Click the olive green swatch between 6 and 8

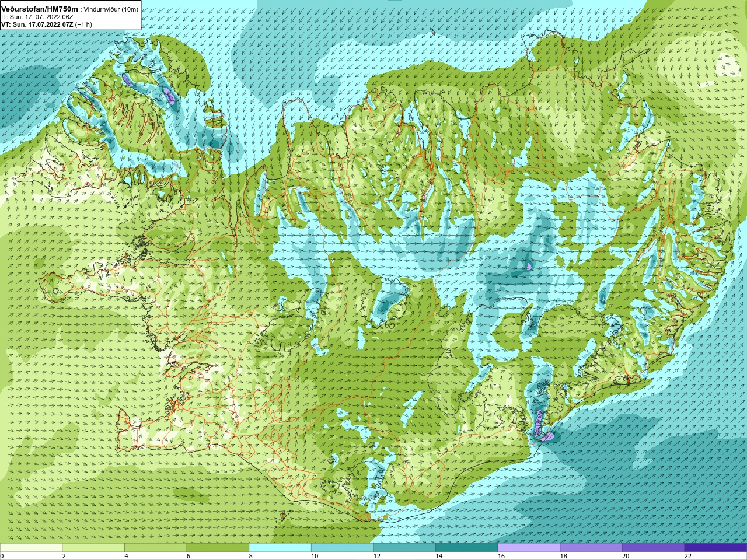coord(218,547)
